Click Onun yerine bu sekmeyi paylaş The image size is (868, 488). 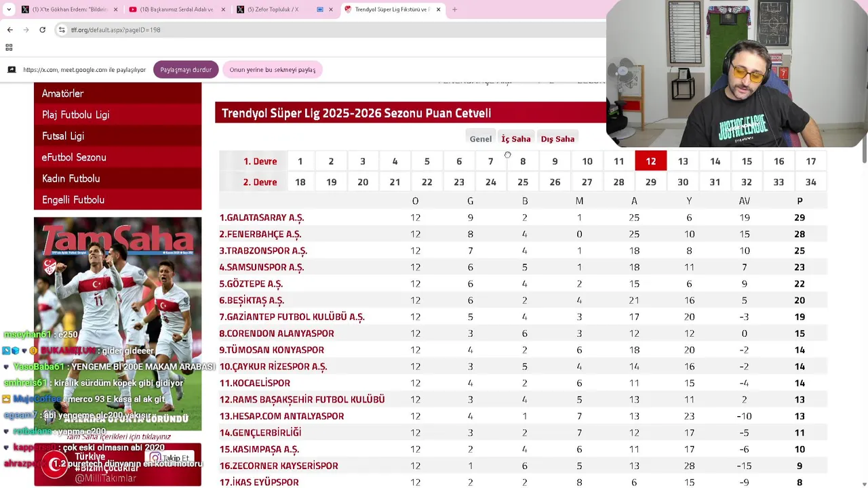(x=272, y=70)
